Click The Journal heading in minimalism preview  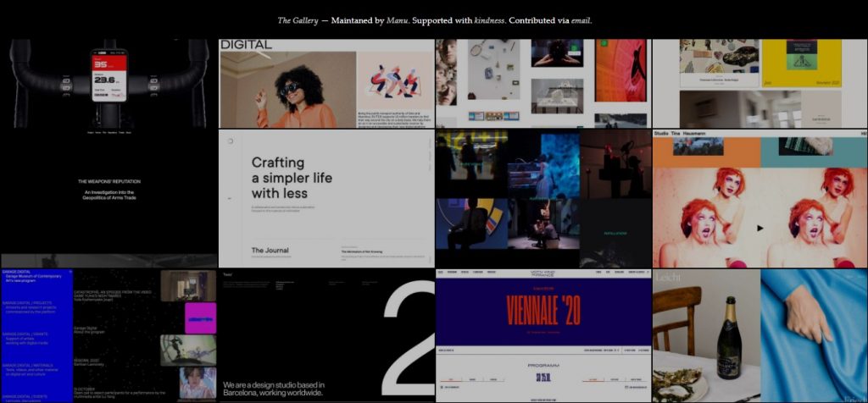(270, 251)
